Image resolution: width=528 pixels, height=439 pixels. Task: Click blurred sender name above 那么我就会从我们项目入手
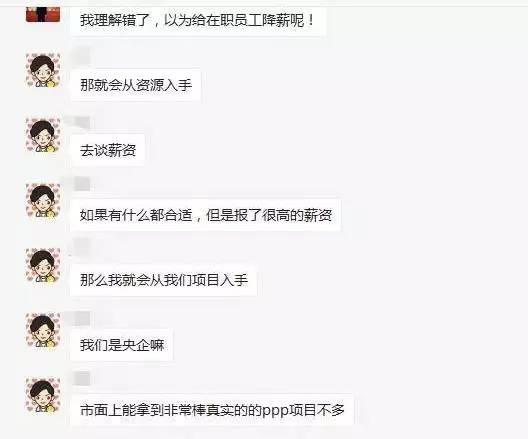(82, 247)
